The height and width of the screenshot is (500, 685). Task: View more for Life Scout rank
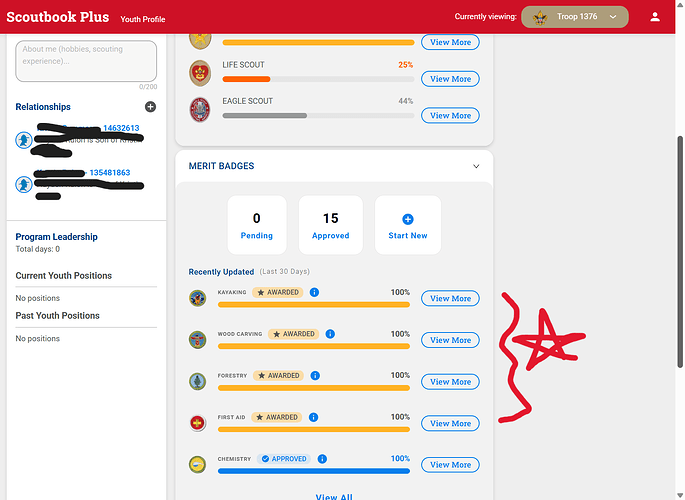point(450,79)
